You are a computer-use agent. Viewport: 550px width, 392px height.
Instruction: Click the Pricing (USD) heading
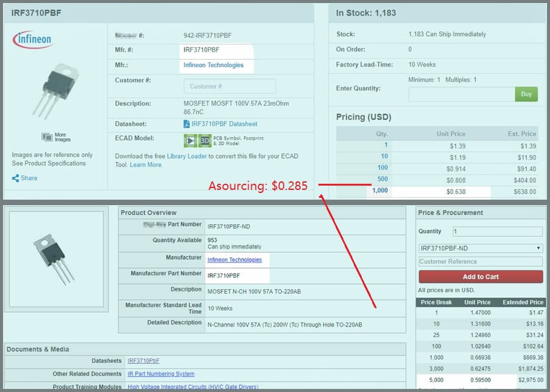coord(364,117)
